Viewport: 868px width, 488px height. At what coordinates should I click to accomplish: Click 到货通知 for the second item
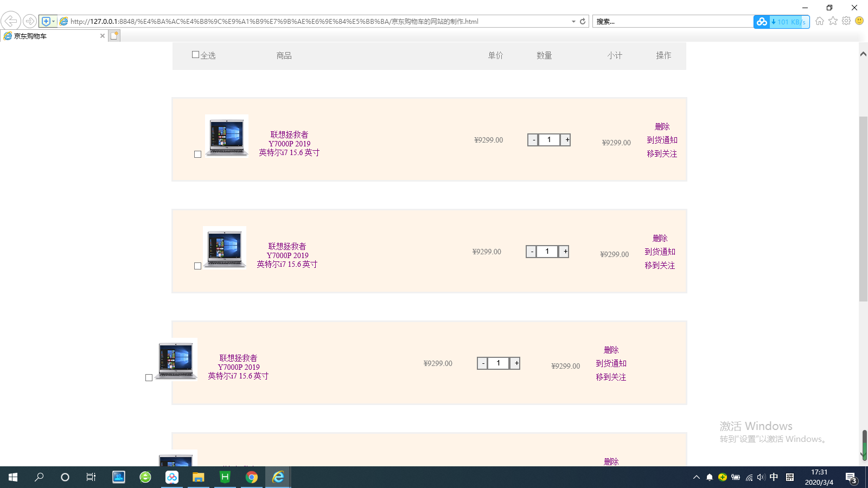pyautogui.click(x=660, y=252)
